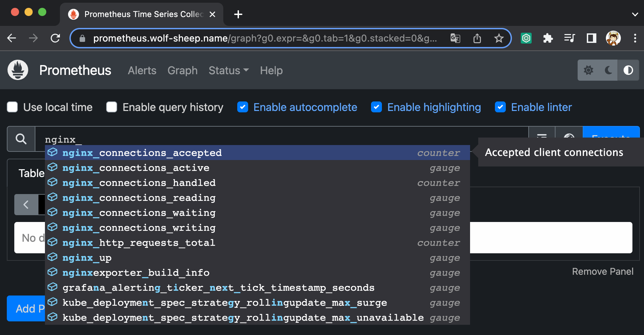
Task: Click the Prometheus brand title
Action: (x=75, y=70)
